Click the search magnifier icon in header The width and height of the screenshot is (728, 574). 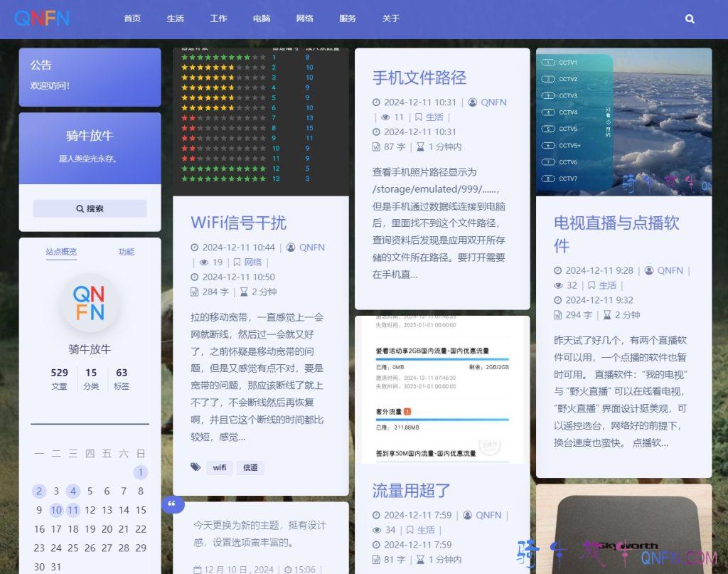pyautogui.click(x=690, y=19)
